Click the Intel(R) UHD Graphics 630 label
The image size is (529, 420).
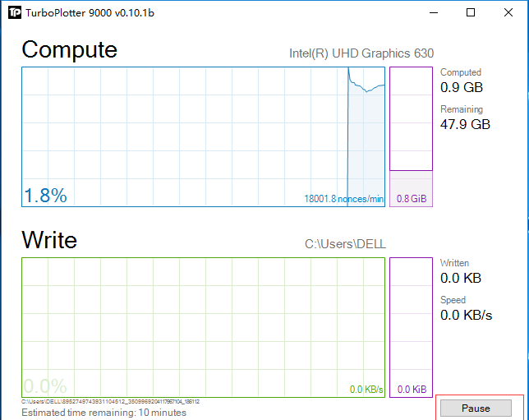tap(361, 53)
